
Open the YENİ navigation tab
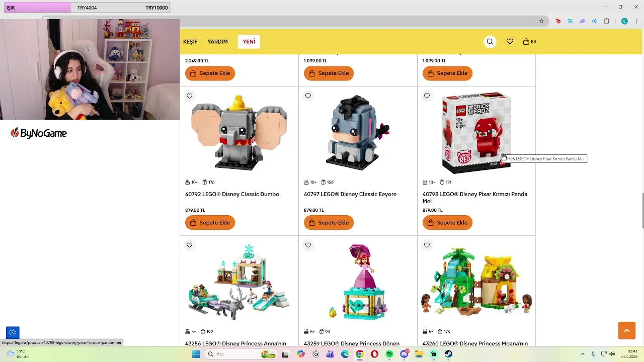click(249, 42)
